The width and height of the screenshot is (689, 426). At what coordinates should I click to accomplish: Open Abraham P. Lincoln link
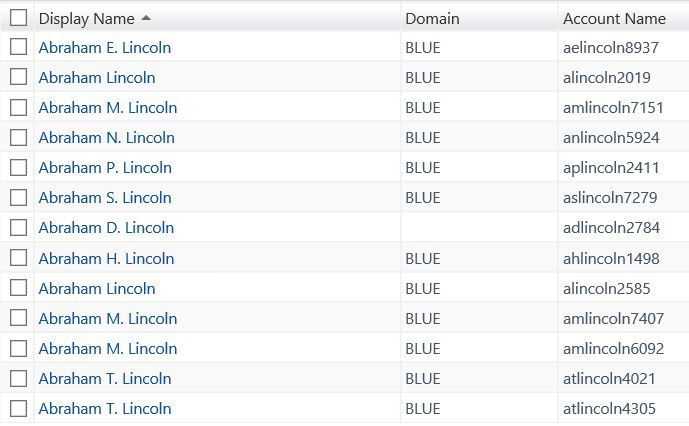pos(105,167)
